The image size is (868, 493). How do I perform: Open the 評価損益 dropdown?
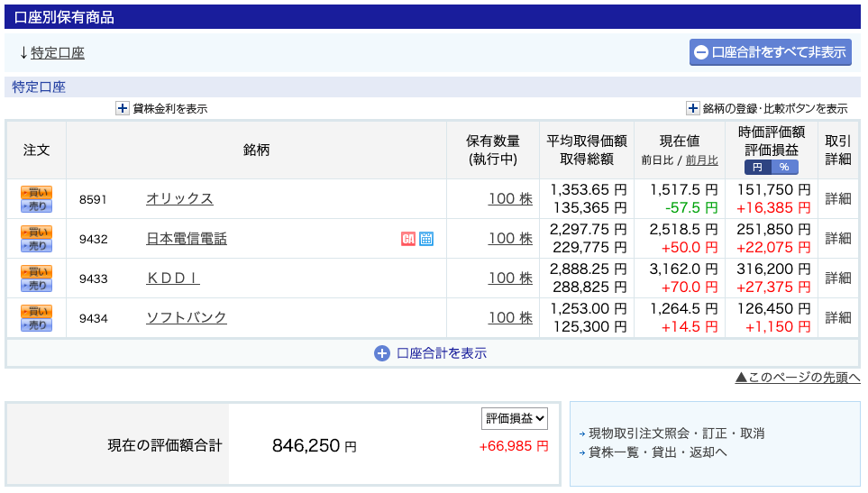(515, 418)
